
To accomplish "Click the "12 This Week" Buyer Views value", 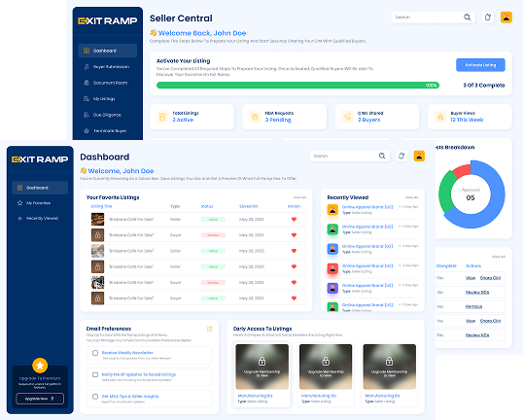I will [x=467, y=120].
